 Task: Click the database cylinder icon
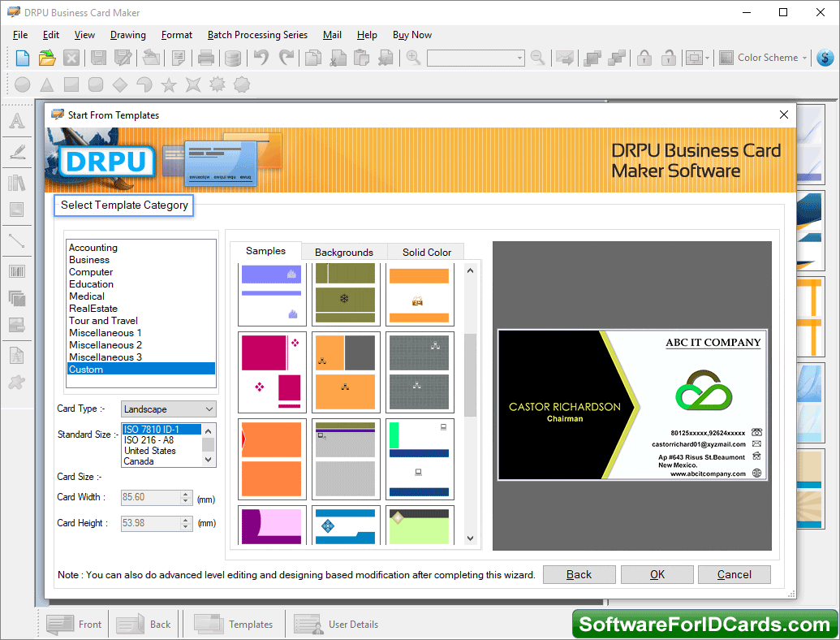(232, 58)
